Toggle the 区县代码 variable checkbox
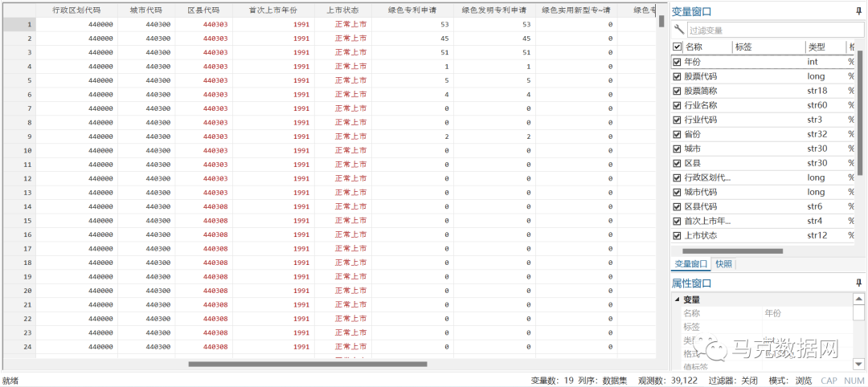 (677, 207)
